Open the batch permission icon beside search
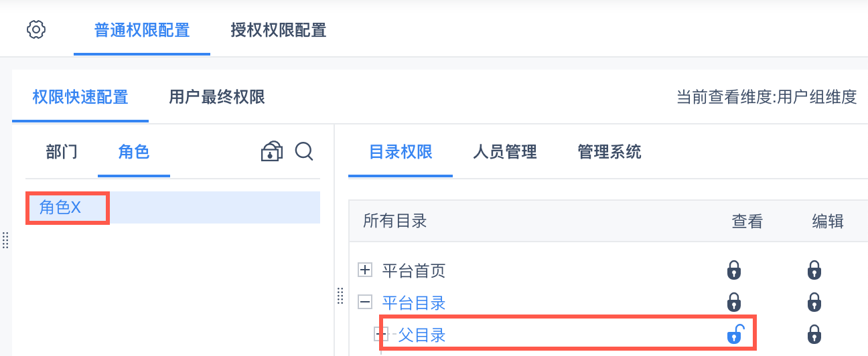This screenshot has height=356, width=868. coord(271,151)
